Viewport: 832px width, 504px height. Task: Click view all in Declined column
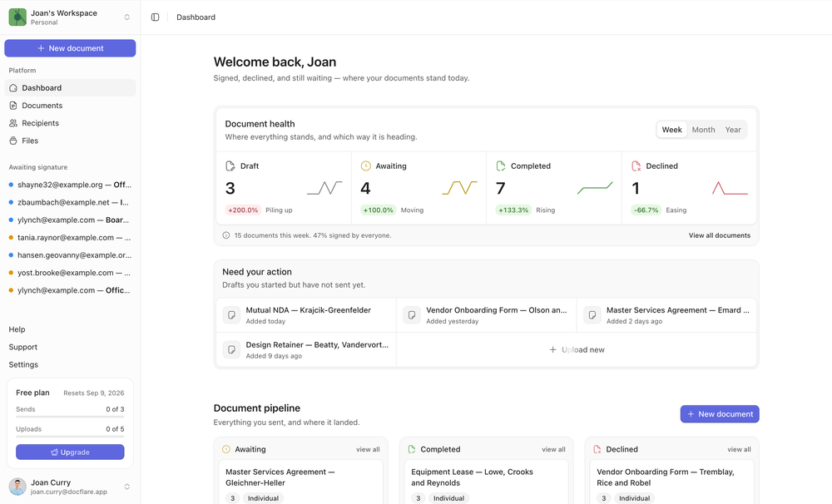coord(739,449)
